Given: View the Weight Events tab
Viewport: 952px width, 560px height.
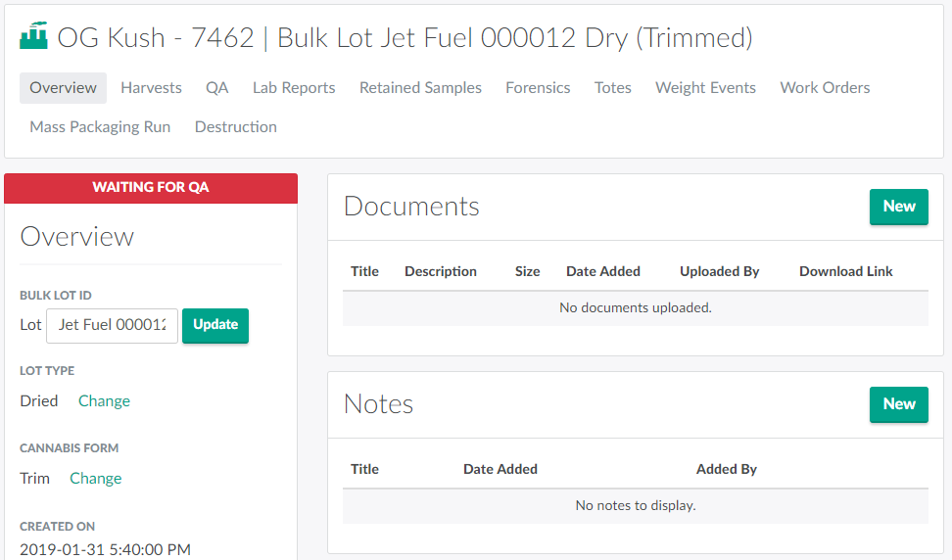Looking at the screenshot, I should [705, 88].
